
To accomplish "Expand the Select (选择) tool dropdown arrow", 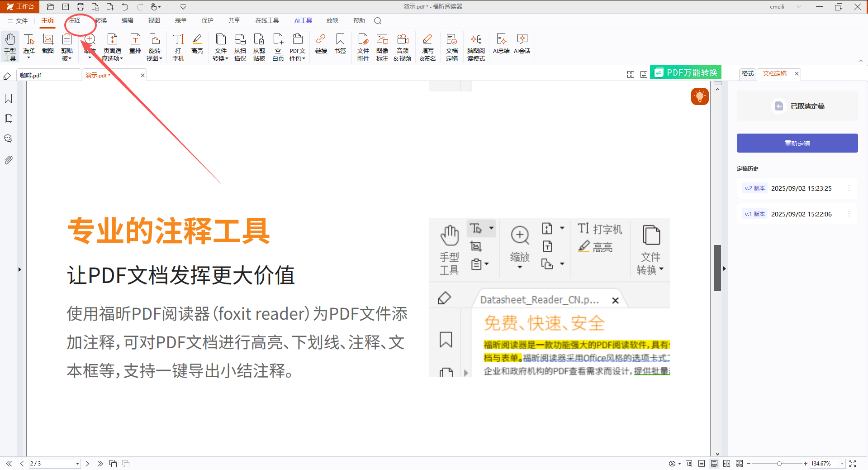I will point(29,58).
